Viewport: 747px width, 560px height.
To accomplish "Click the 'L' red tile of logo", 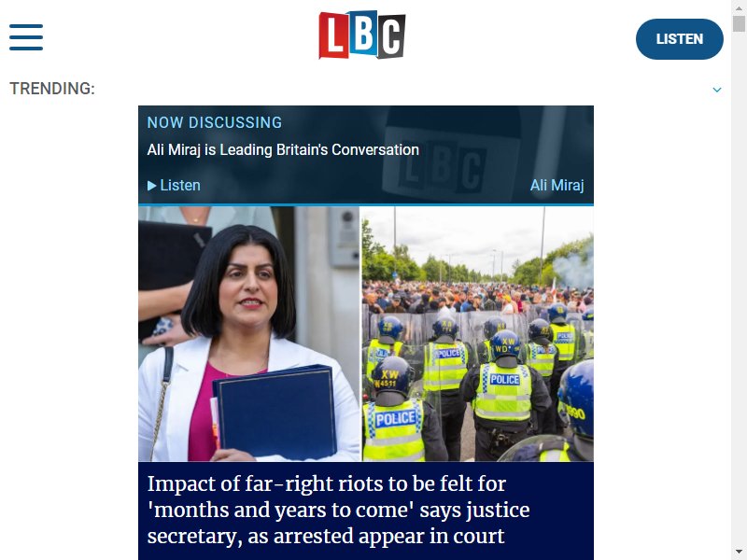I will click(x=334, y=35).
